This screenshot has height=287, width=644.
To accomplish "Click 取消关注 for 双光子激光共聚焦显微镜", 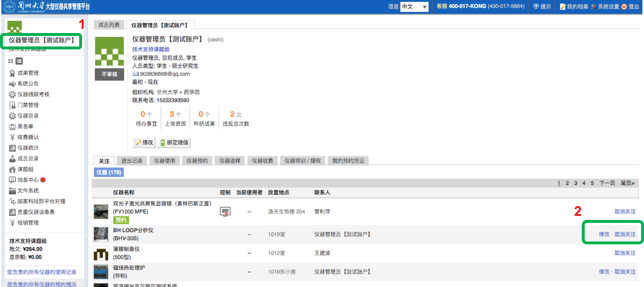I will point(625,212).
